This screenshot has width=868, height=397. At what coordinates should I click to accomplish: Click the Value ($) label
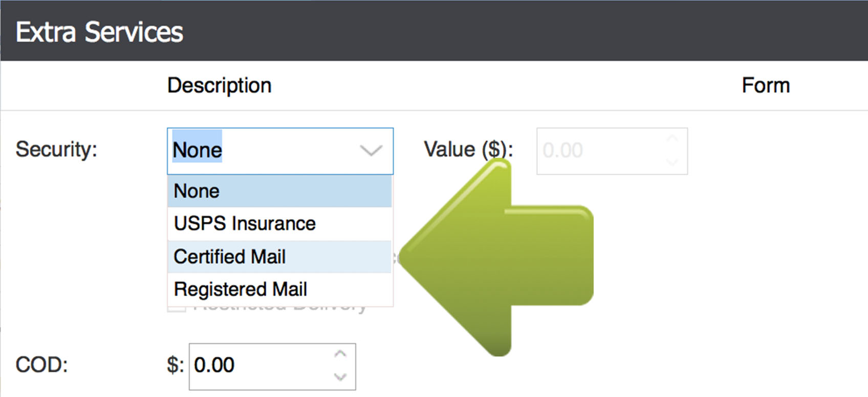click(466, 150)
